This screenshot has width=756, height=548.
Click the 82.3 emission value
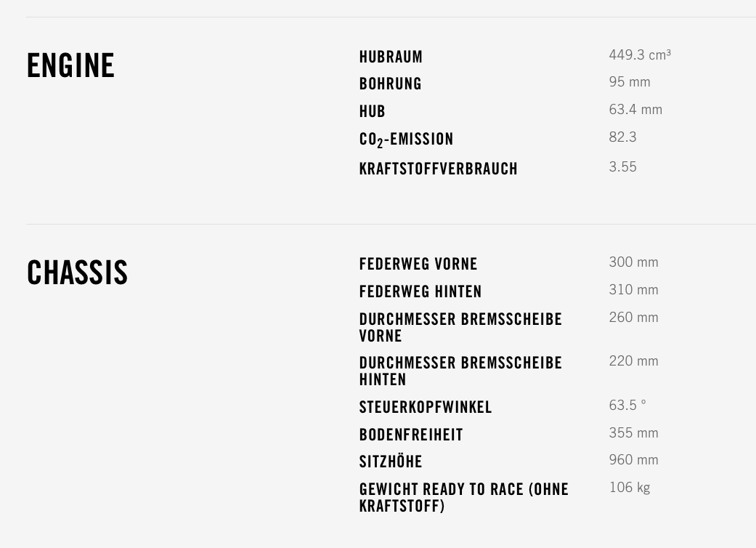(x=622, y=137)
